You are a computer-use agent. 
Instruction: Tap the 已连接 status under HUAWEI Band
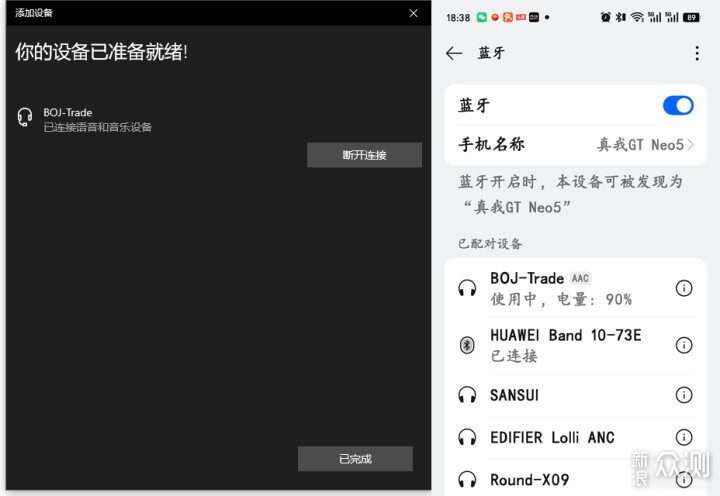[x=514, y=356]
